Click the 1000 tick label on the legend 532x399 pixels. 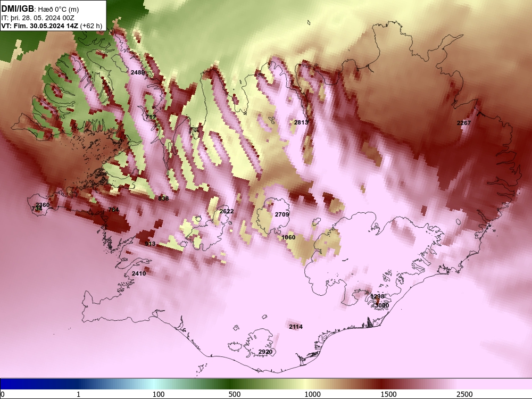point(312,394)
